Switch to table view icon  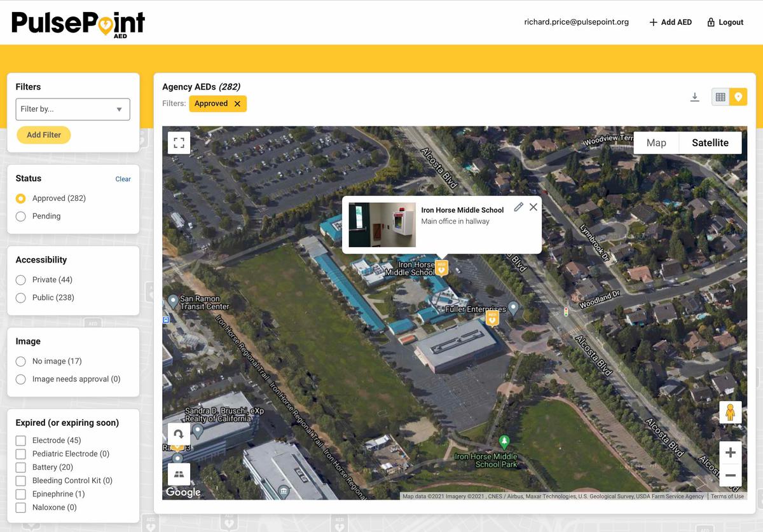tap(720, 97)
